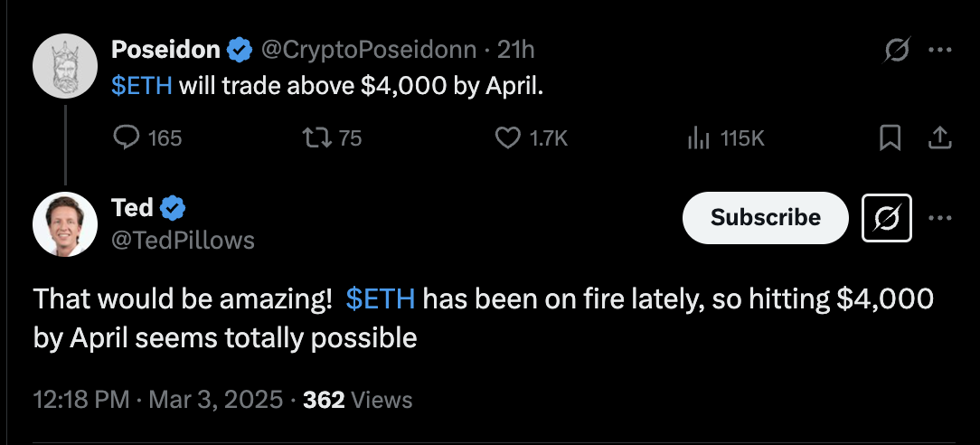Subscribe to Ted
Viewport: 980px width, 445px height.
pyautogui.click(x=765, y=218)
